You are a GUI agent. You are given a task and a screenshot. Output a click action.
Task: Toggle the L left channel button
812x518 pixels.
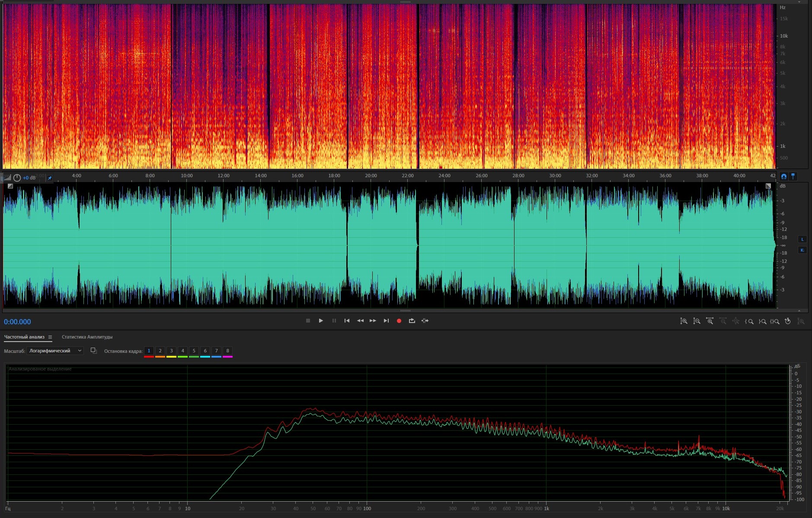click(802, 240)
